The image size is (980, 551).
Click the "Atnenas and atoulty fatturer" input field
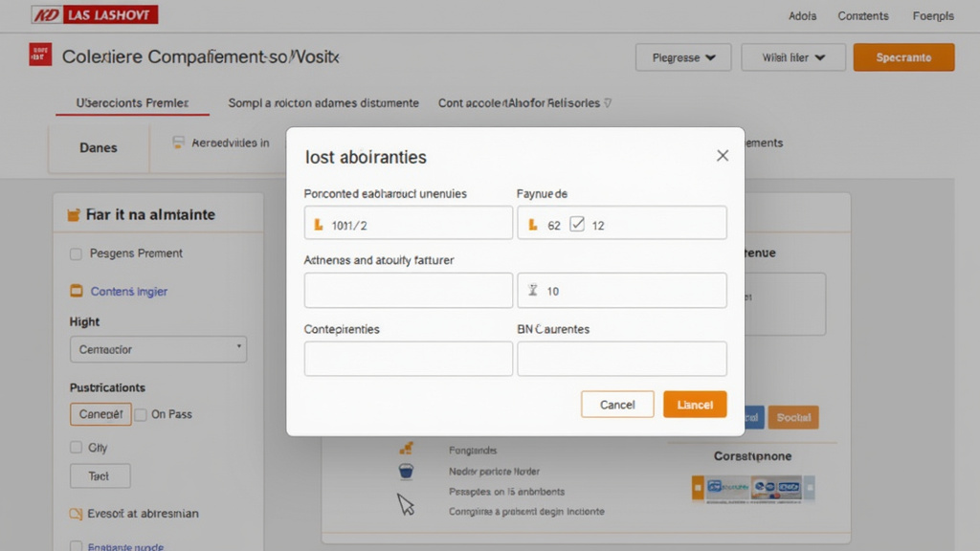(408, 290)
